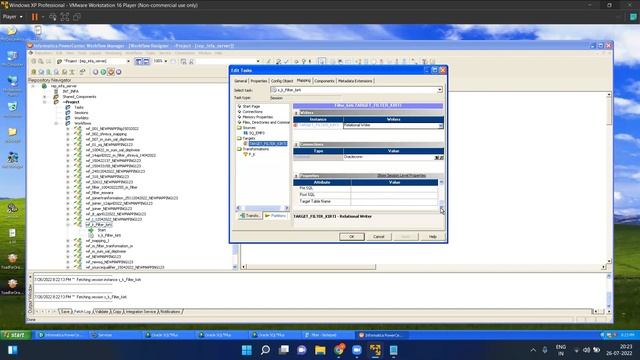This screenshot has width=640, height=360.
Task: Open the Project folder dropdown in toolbar
Action: point(129,61)
